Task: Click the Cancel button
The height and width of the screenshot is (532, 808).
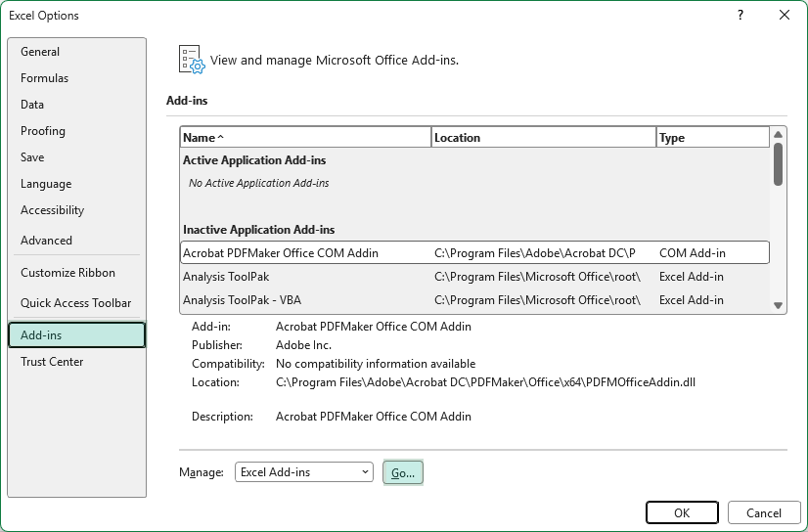Action: [x=764, y=513]
